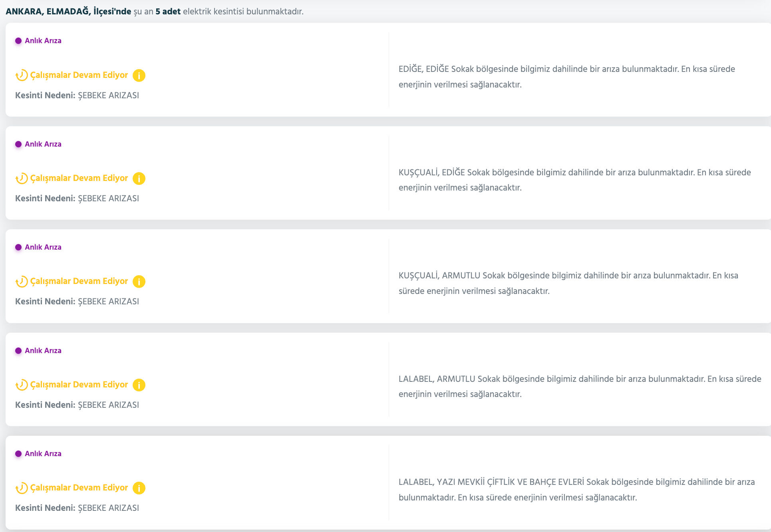Image resolution: width=771 pixels, height=532 pixels.
Task: Click info icon in YAZI MEVKİİ outage card
Action: [x=139, y=488]
